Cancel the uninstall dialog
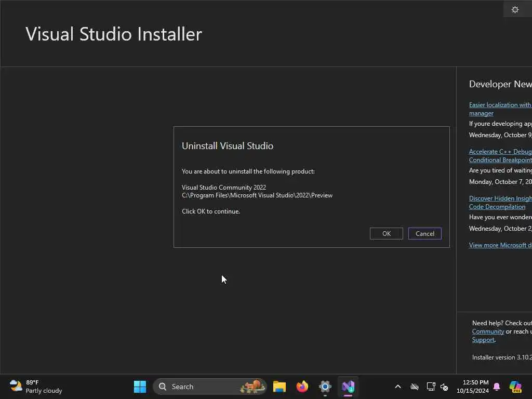 point(425,233)
